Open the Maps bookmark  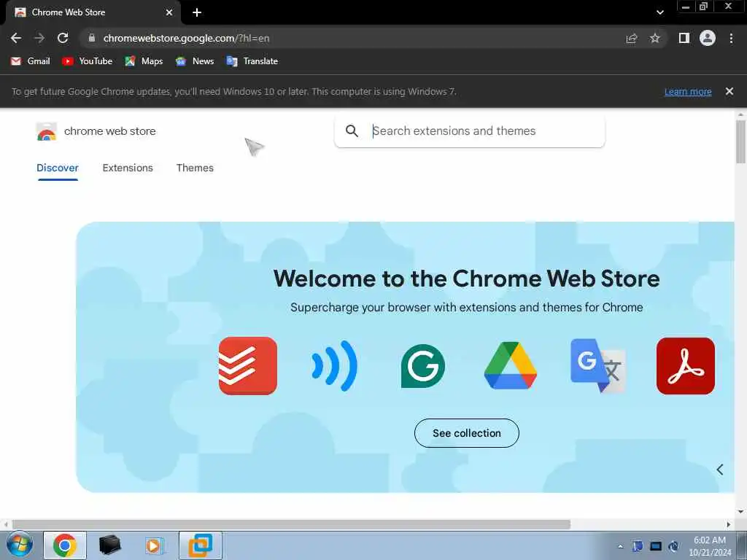144,61
